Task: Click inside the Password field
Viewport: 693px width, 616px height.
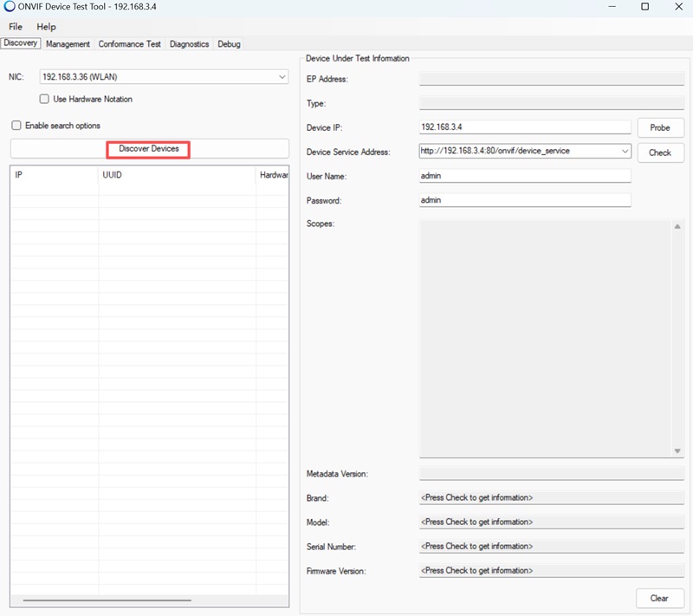Action: (524, 200)
